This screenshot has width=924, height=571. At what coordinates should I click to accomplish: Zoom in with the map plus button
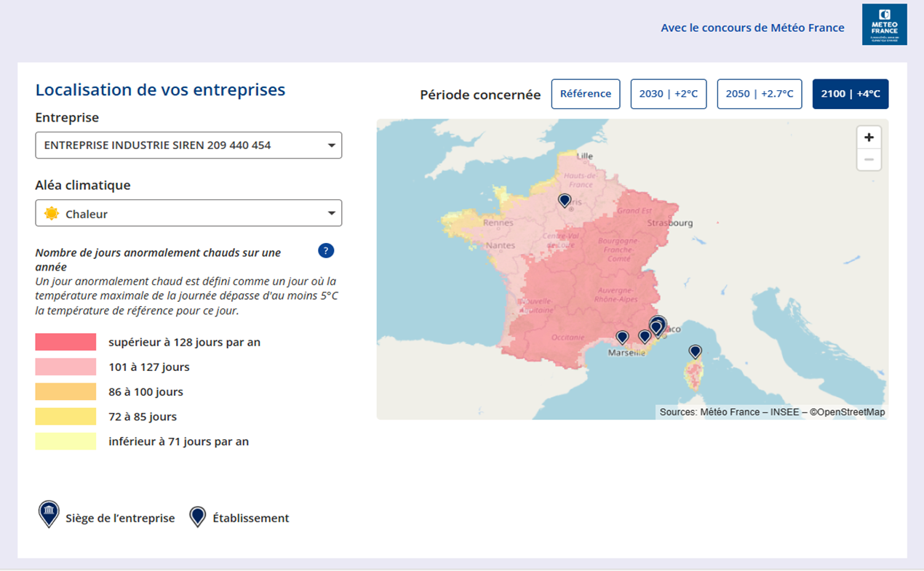[869, 137]
